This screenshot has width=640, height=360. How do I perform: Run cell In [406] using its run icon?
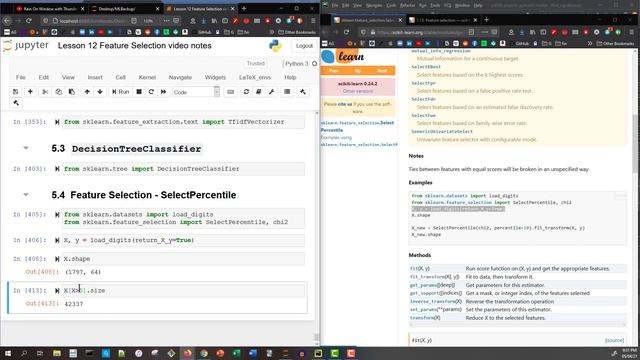tap(57, 240)
